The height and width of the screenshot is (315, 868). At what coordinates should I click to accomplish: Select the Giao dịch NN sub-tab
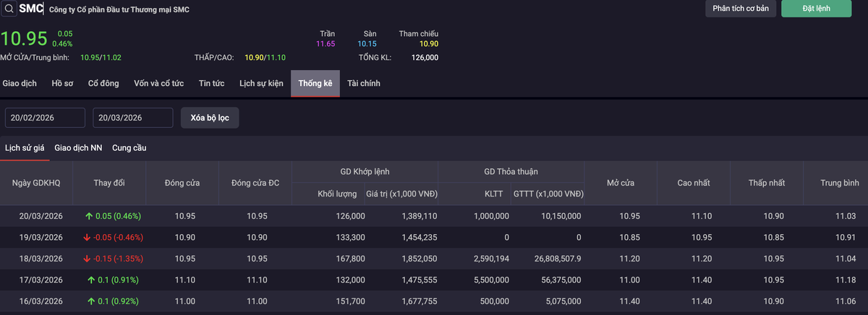pos(78,148)
